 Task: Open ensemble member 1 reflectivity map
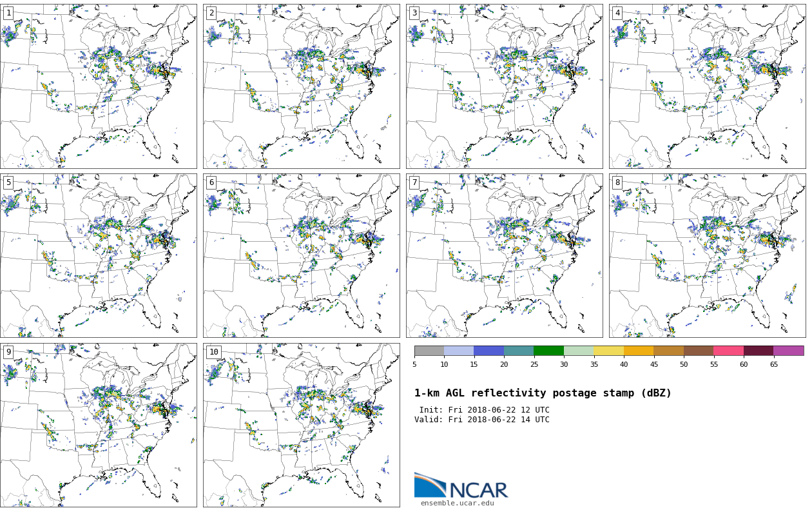tap(99, 86)
